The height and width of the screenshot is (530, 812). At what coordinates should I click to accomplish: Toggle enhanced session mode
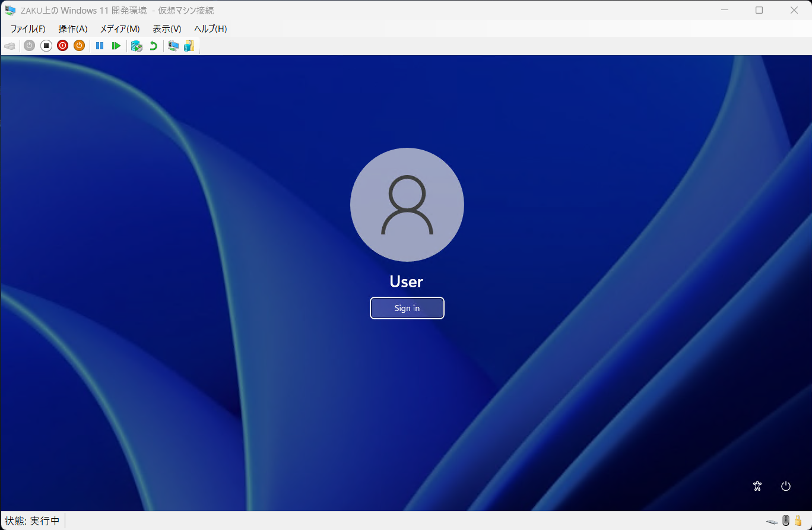[173, 46]
